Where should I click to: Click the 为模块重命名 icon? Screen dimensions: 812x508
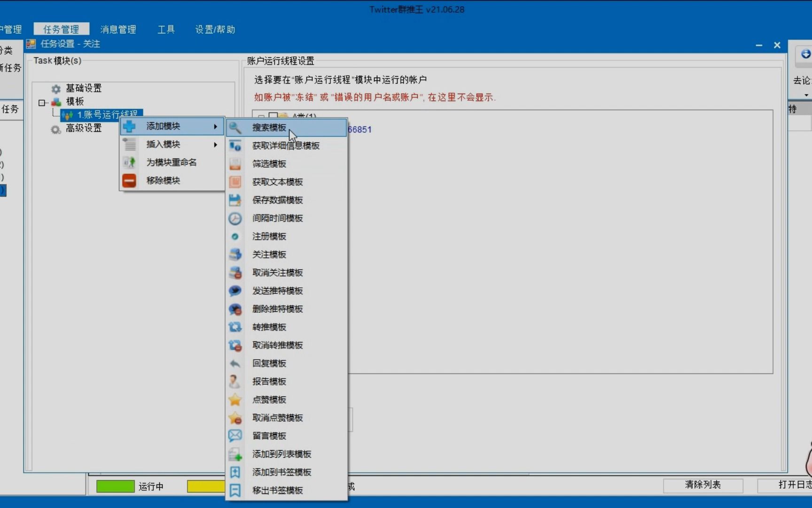click(129, 162)
